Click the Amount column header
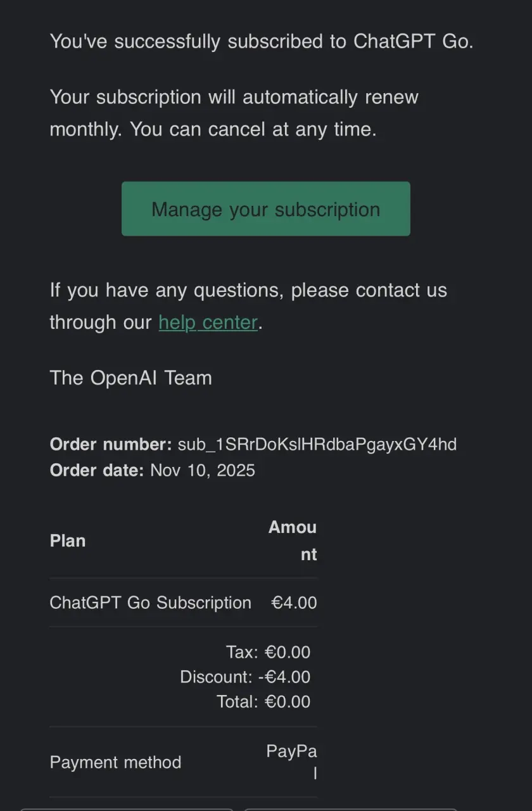This screenshot has height=811, width=532. [293, 540]
